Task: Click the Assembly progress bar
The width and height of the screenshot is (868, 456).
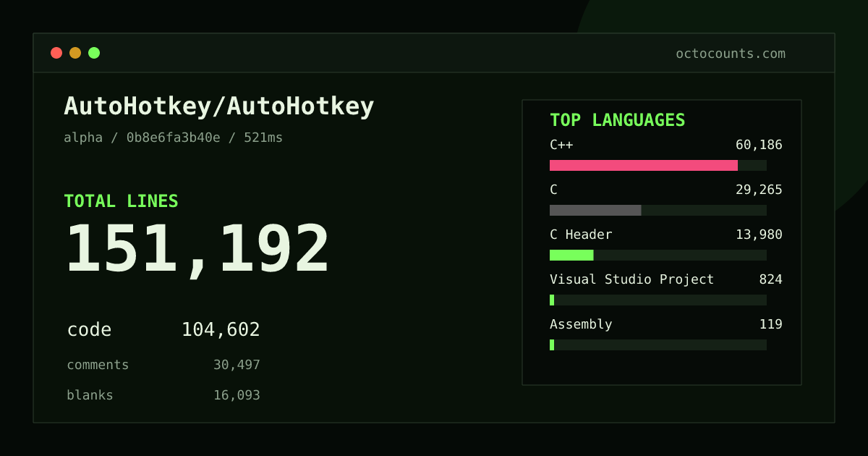Action: tap(658, 345)
